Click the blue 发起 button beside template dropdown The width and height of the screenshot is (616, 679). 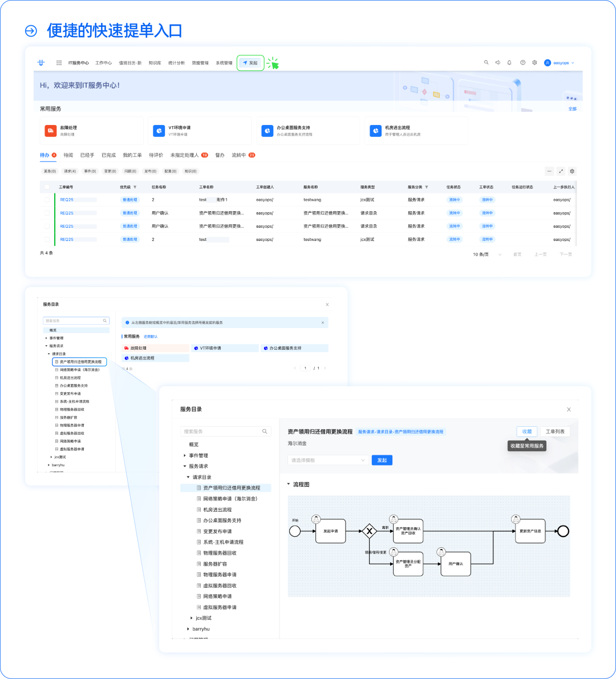pos(382,460)
